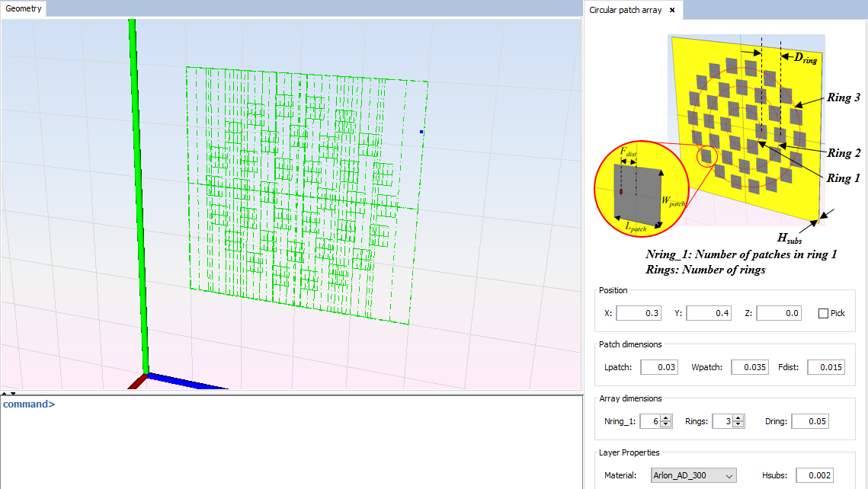The image size is (868, 489).
Task: Focus the Y position input field
Action: (x=708, y=313)
